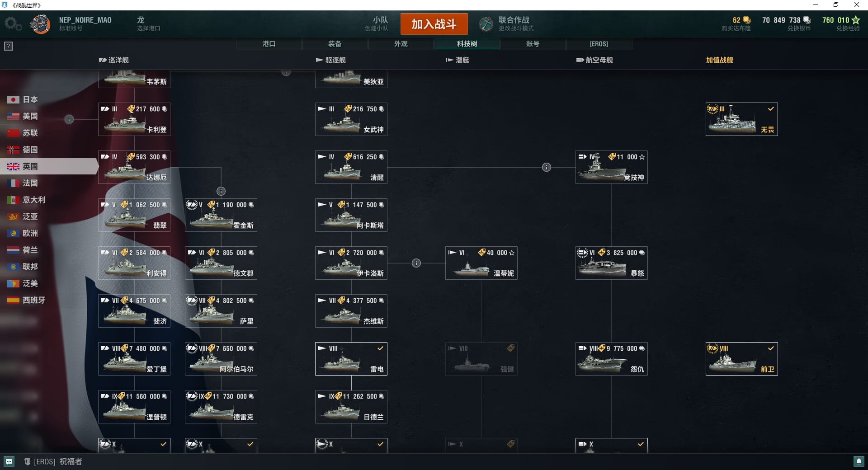Click the co-op battle mode globe icon
868x470 pixels.
point(486,24)
